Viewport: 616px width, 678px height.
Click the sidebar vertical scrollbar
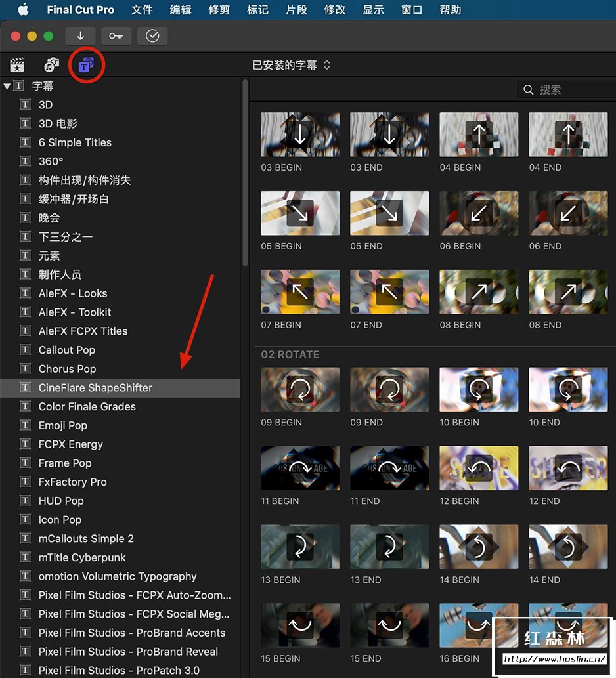click(245, 173)
